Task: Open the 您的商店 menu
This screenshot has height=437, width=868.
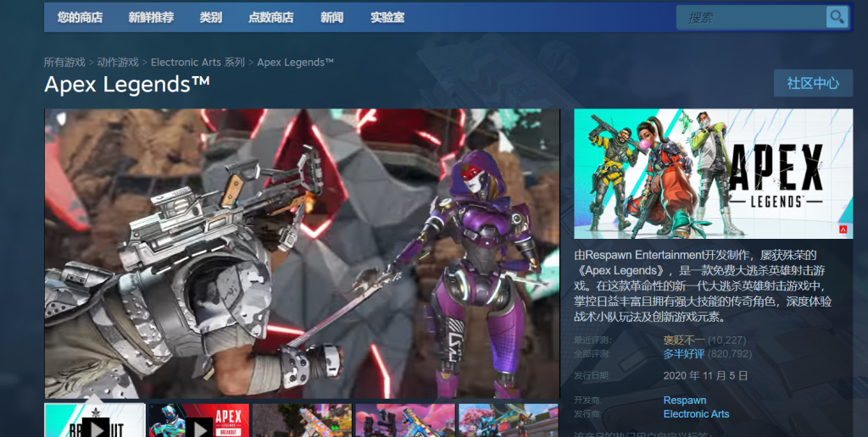Action: [x=80, y=17]
